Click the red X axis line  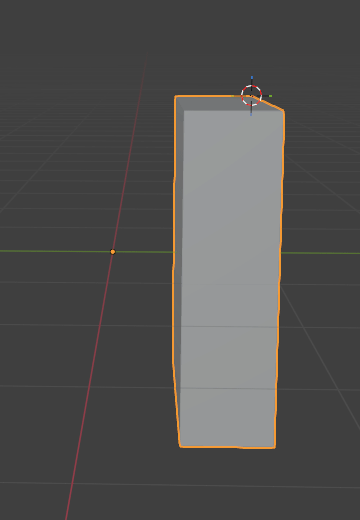coord(107,283)
